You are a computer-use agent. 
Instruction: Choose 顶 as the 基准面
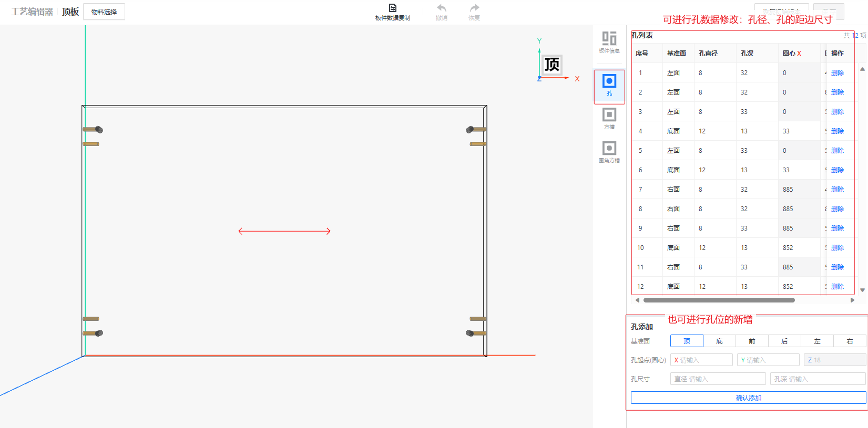[687, 341]
